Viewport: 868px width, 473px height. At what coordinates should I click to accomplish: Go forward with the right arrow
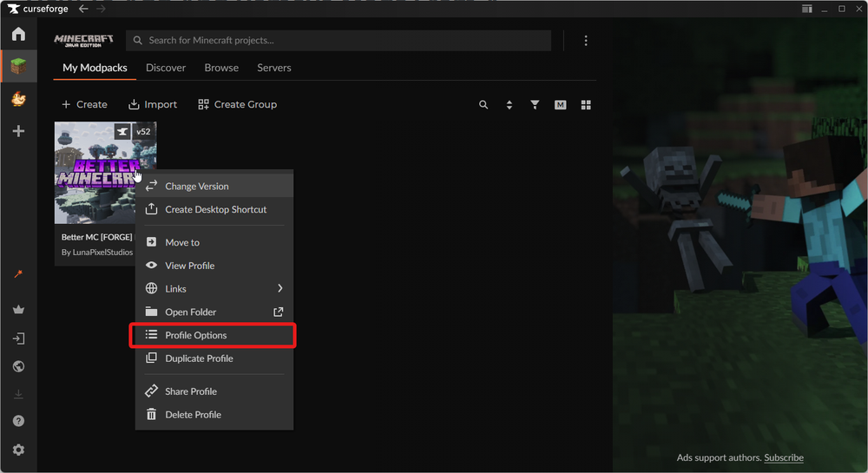pos(101,9)
